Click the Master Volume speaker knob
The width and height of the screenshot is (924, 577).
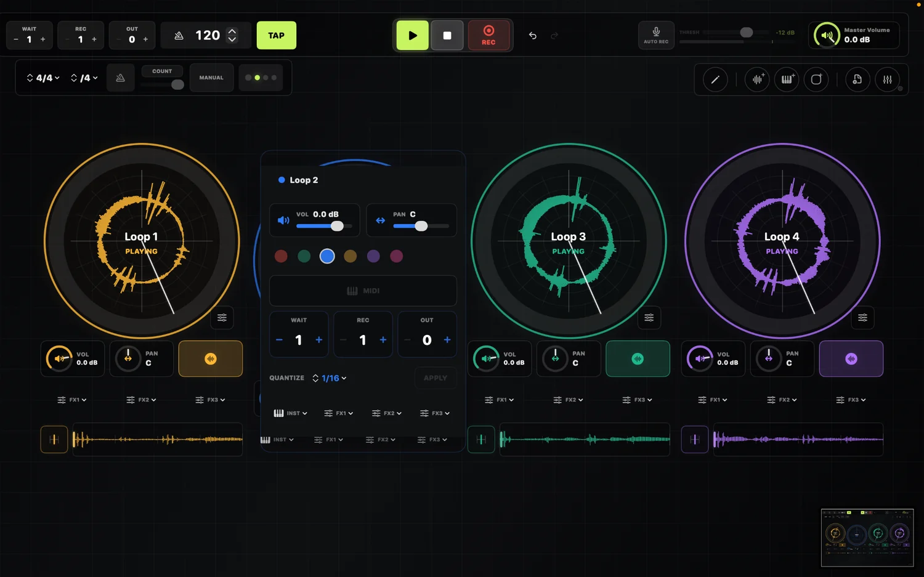(827, 35)
